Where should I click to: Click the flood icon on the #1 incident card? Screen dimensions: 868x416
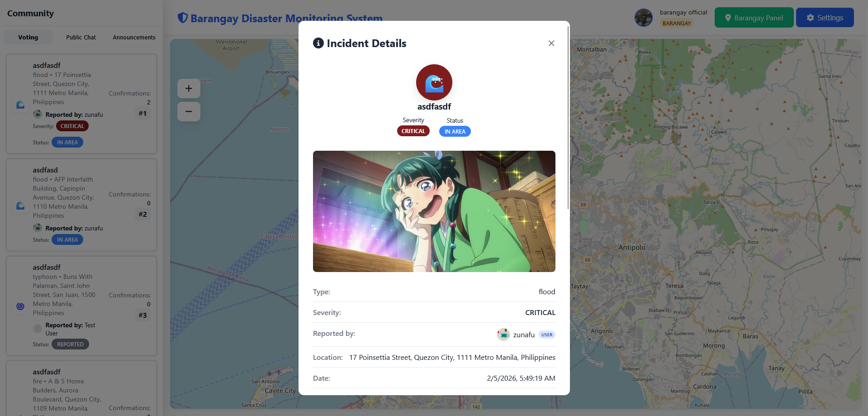coord(20,105)
